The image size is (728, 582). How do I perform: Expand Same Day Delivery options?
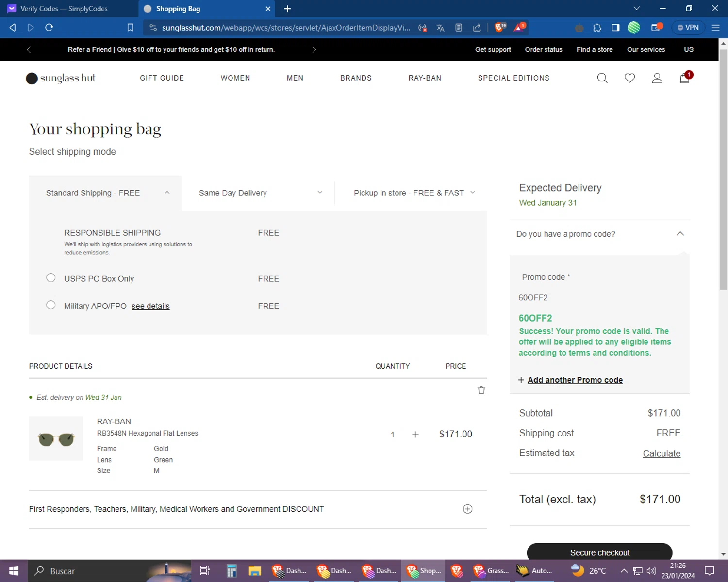click(258, 193)
